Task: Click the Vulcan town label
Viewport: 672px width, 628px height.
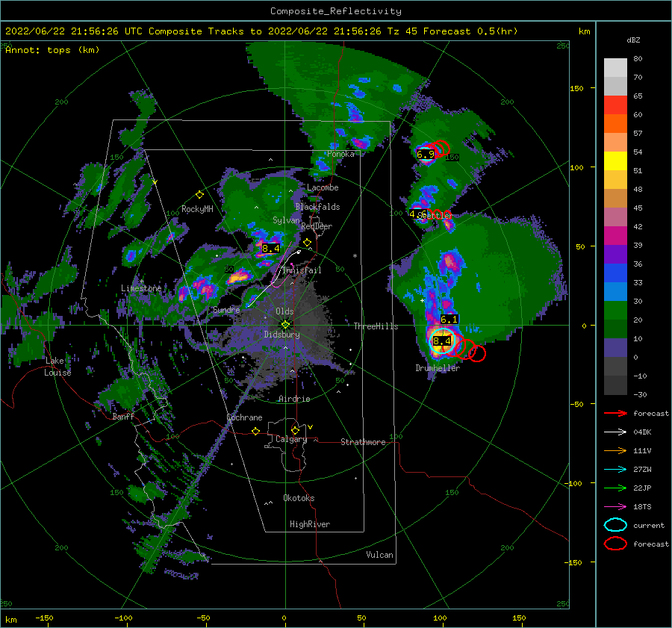Action: tap(380, 555)
